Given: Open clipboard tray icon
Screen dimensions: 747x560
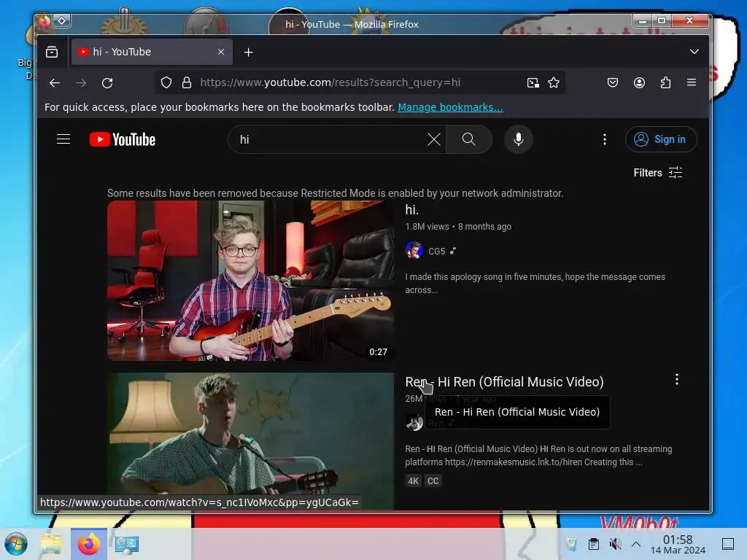Looking at the screenshot, I should pyautogui.click(x=594, y=544).
